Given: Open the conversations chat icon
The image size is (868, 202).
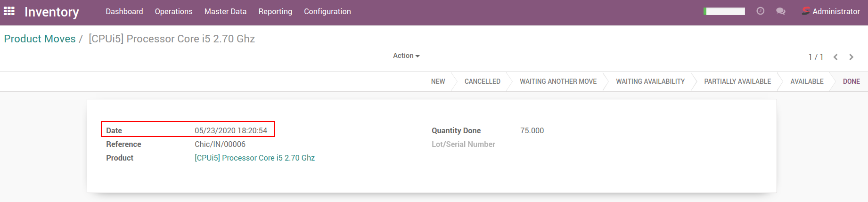Looking at the screenshot, I should [781, 11].
